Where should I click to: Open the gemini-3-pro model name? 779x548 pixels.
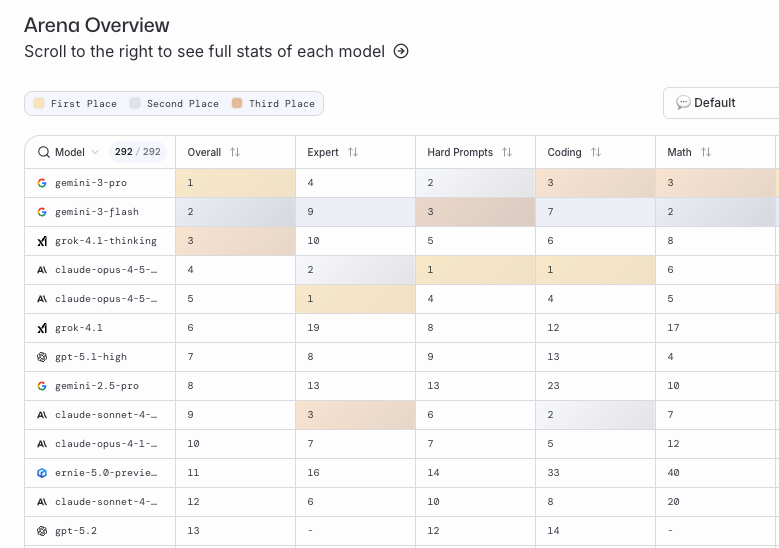pyautogui.click(x=91, y=183)
